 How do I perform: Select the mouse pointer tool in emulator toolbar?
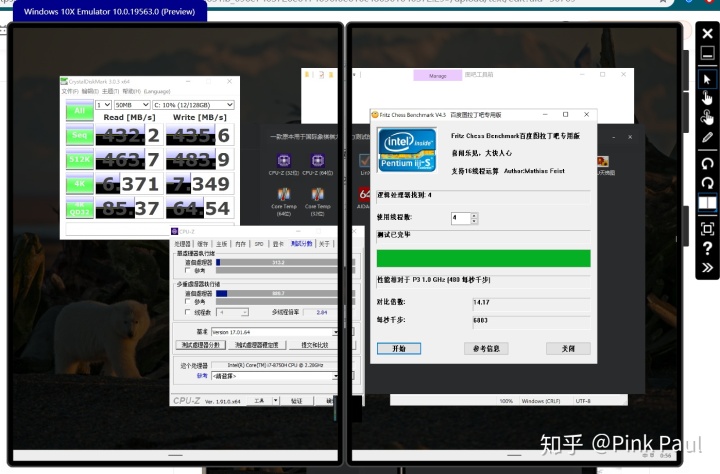point(707,79)
